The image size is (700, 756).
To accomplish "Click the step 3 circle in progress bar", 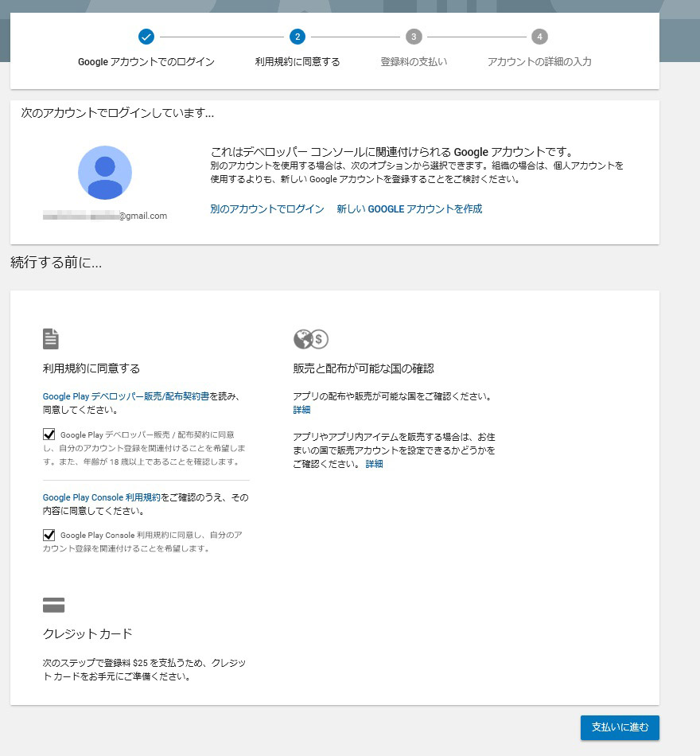I will point(414,37).
